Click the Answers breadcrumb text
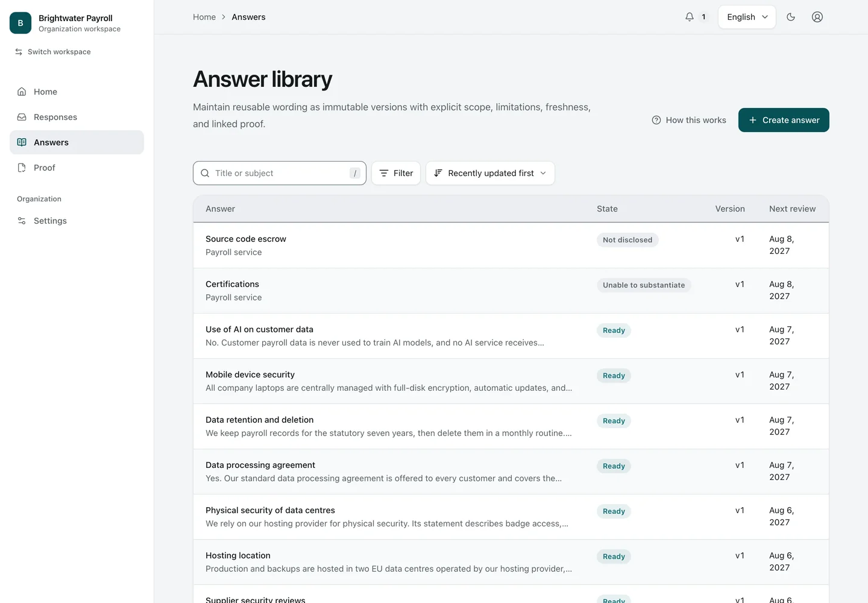 pos(248,17)
